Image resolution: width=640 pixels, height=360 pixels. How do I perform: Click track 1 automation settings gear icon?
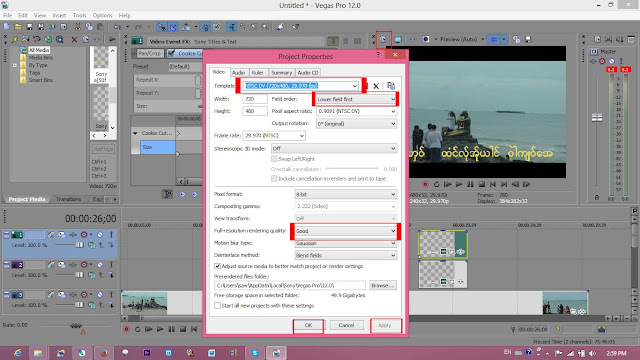click(x=84, y=235)
